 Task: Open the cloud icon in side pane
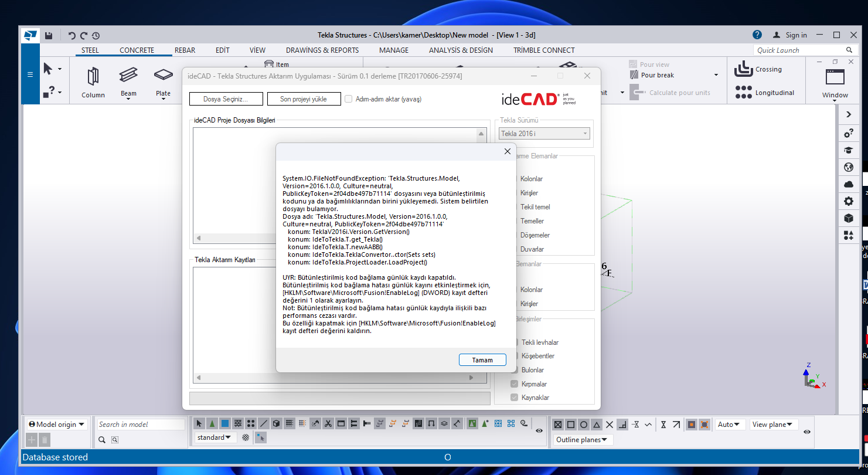tap(848, 184)
